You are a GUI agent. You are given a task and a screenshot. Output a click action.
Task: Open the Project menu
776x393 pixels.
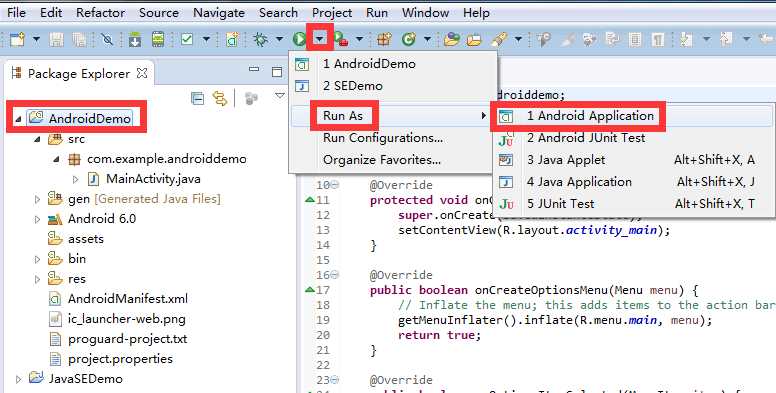(x=332, y=12)
